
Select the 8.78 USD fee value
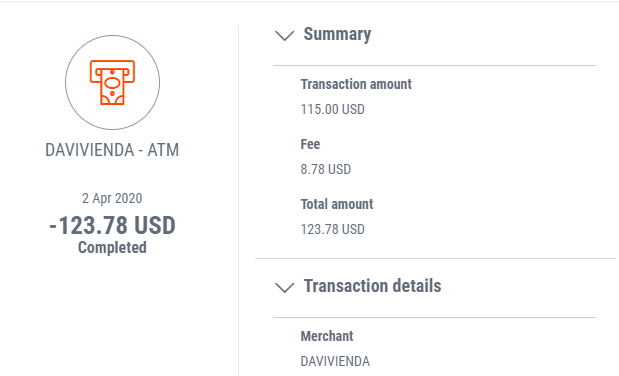(x=326, y=169)
